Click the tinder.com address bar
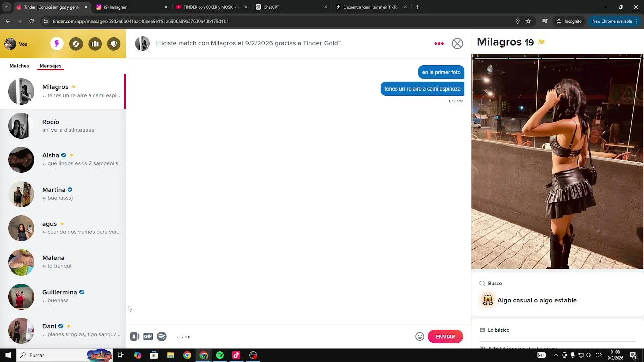This screenshot has height=362, width=644. pos(277,21)
